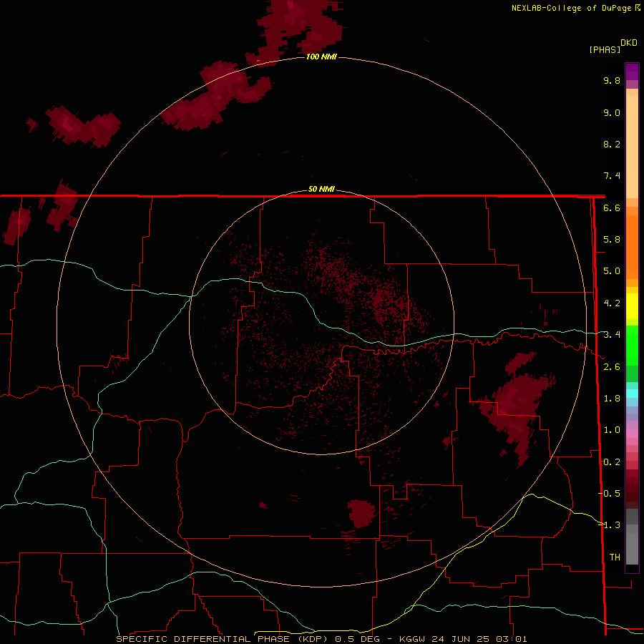Pick the bright green color bar segment

[x=632, y=345]
